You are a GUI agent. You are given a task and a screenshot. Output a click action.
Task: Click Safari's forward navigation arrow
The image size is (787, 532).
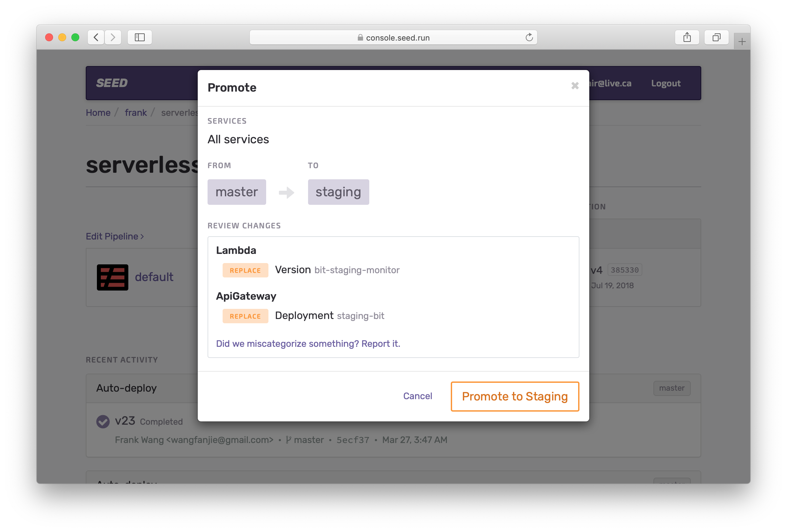(113, 37)
